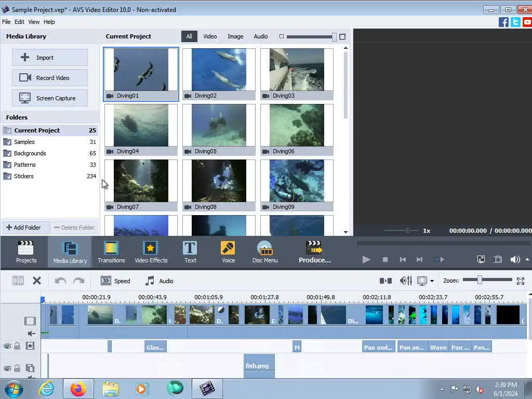This screenshot has width=532, height=399.
Task: Jump to next frame in preview
Action: click(x=419, y=260)
